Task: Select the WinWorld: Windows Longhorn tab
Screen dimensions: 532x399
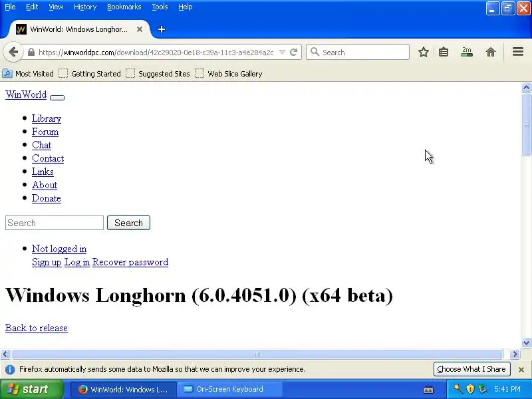Action: point(78,29)
